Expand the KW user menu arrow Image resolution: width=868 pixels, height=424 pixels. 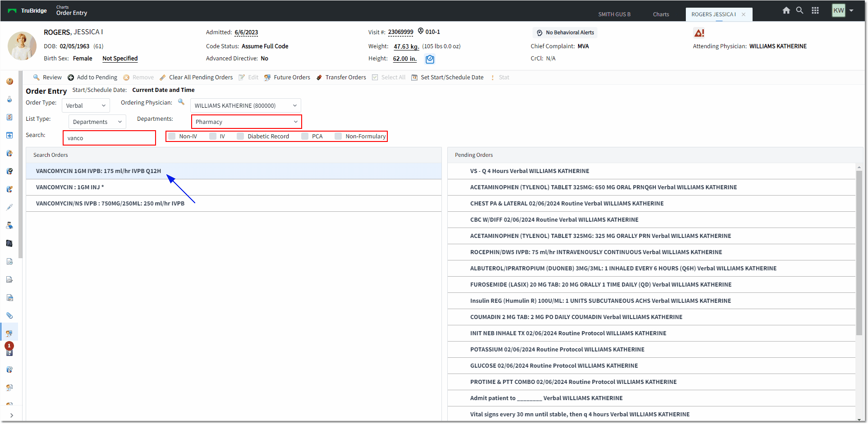coord(851,10)
